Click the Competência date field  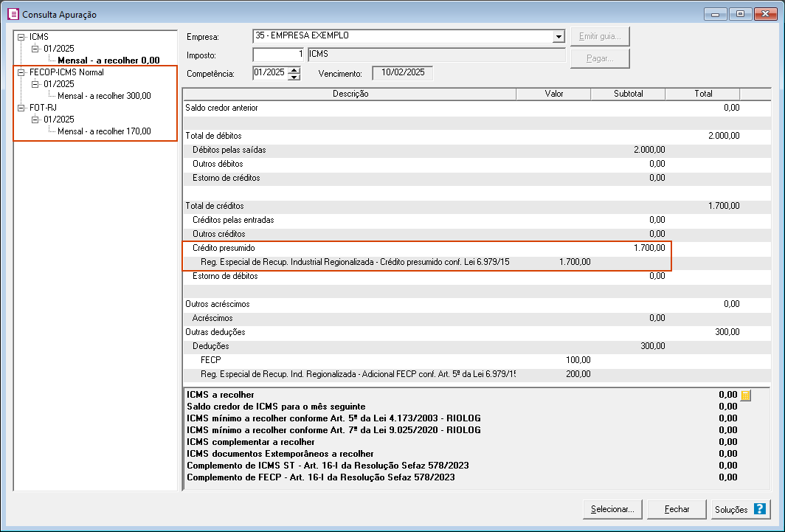coord(271,73)
